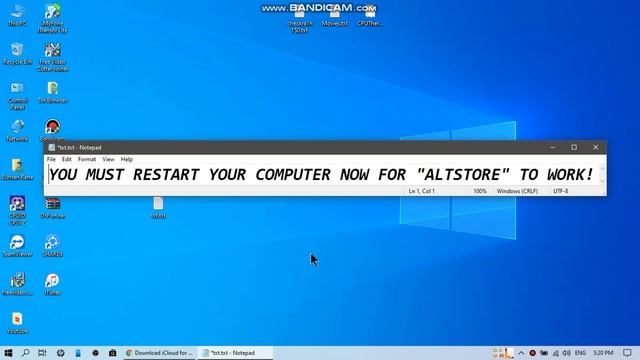Open the iTunes desktop shortcut
Viewport: 640px width, 360px height.
(x=53, y=284)
